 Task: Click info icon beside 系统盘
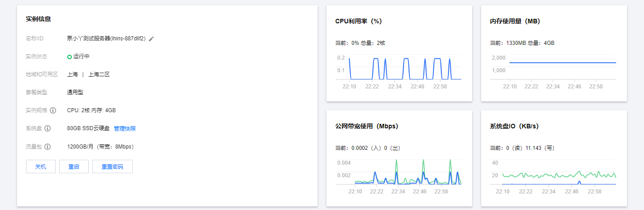pyautogui.click(x=48, y=128)
